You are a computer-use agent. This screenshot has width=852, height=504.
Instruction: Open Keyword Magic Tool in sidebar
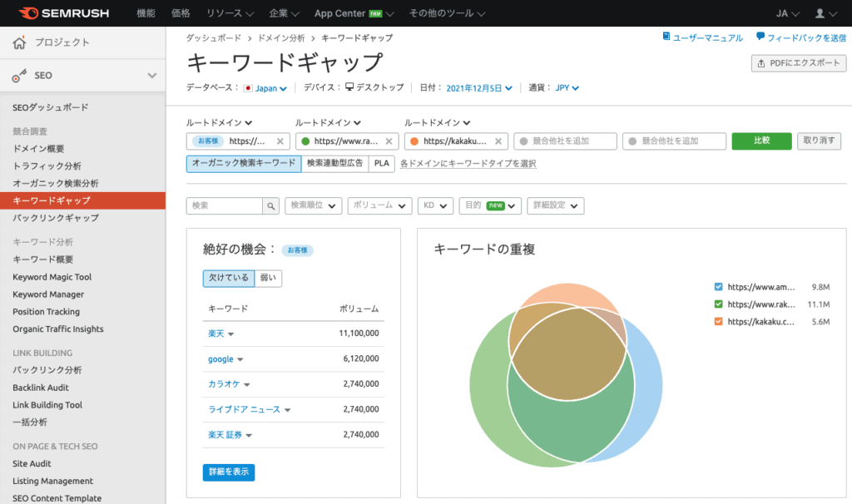52,277
